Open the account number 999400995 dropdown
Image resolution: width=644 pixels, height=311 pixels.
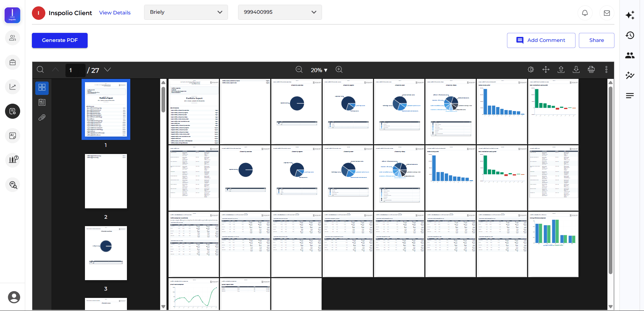coord(280,12)
